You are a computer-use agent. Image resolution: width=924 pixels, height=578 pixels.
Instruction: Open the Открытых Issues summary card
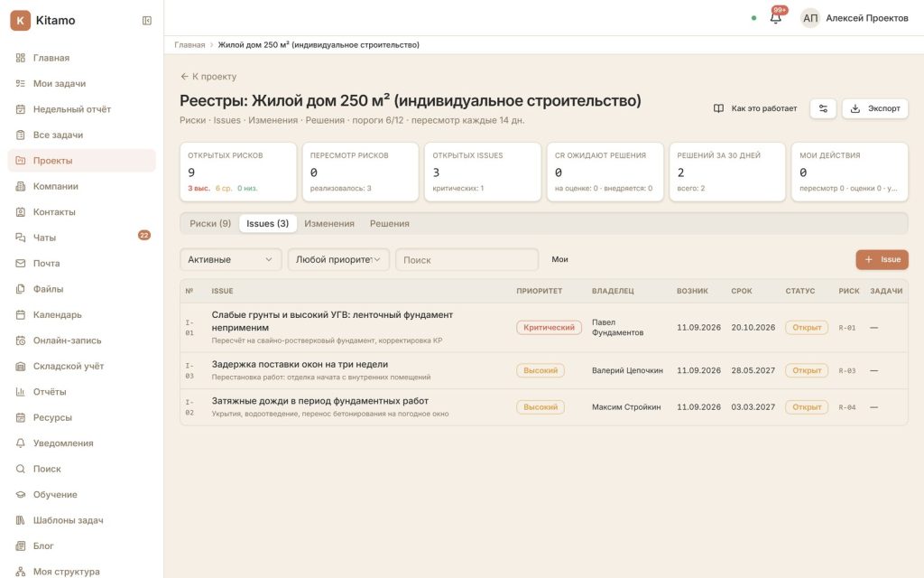[483, 172]
